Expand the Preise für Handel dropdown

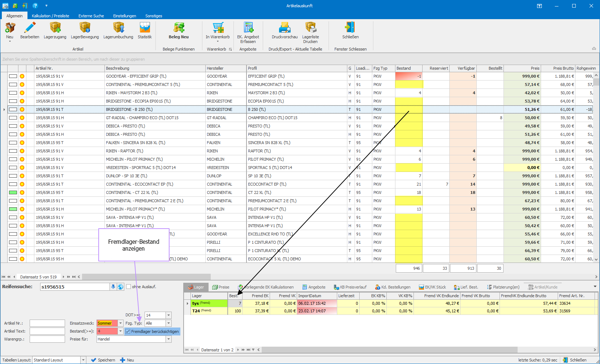click(168, 339)
